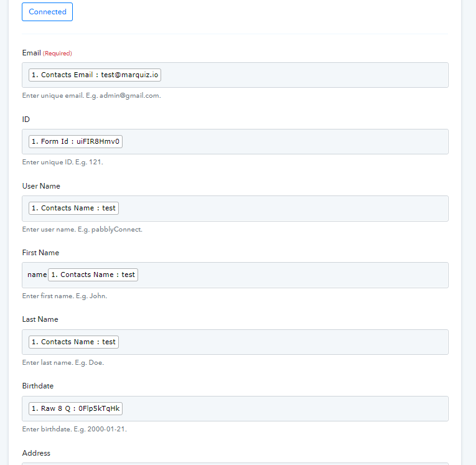Click the Connected button

click(47, 12)
